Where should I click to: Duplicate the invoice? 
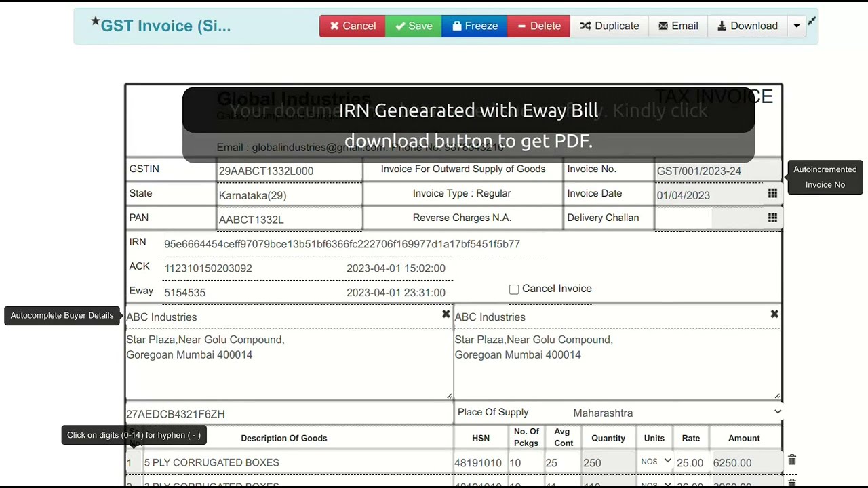pos(610,26)
